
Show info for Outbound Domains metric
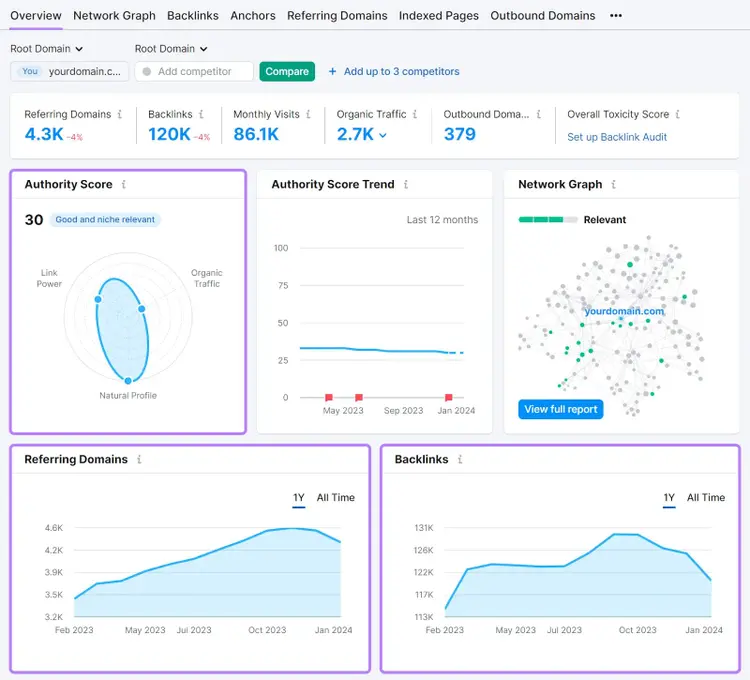coord(539,114)
